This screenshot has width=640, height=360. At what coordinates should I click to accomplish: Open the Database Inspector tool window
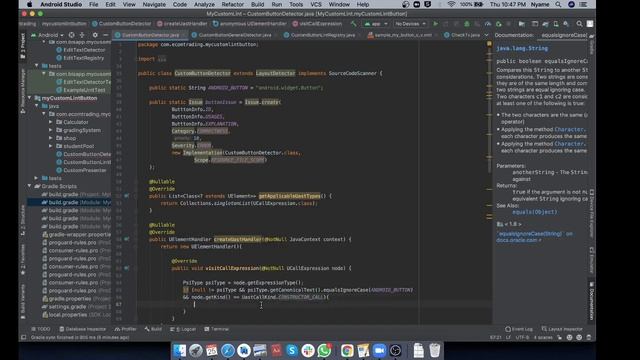[82, 329]
